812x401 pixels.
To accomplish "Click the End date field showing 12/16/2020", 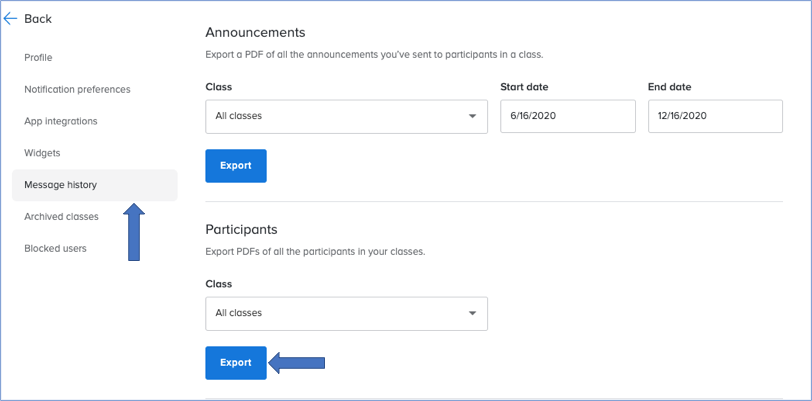I will click(x=715, y=117).
